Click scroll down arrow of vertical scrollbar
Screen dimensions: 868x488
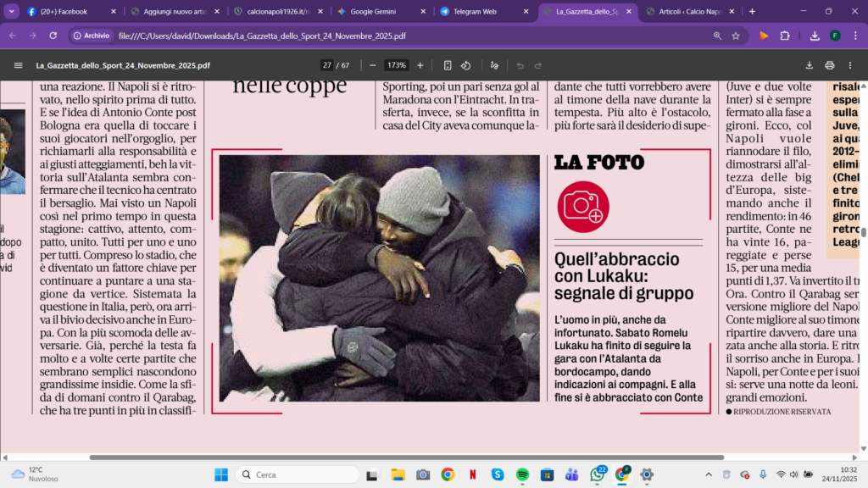[x=864, y=449]
